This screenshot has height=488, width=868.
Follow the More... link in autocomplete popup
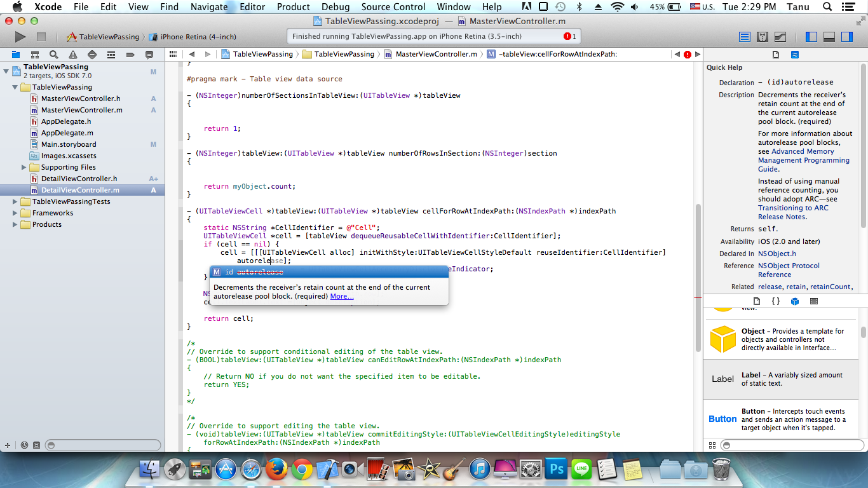click(342, 296)
